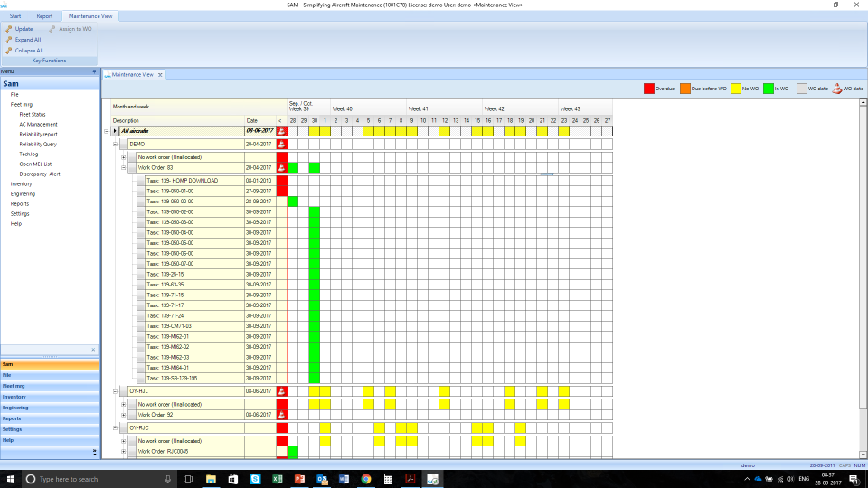The height and width of the screenshot is (488, 868).
Task: Click the Settings navigation bar button
Action: click(49, 429)
